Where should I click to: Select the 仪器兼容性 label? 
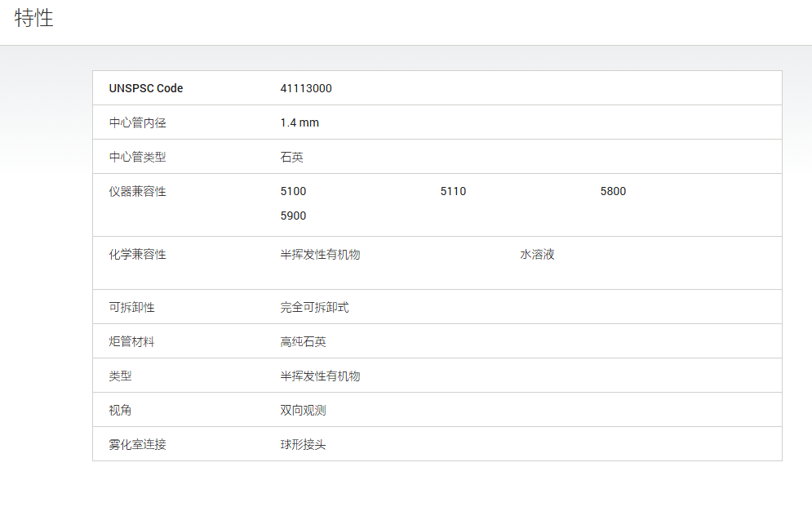pos(137,192)
